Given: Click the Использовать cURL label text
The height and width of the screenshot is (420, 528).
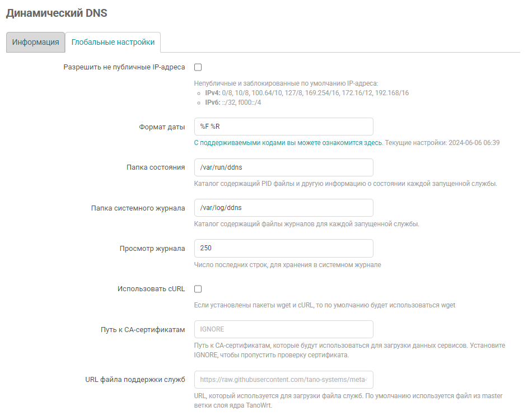Looking at the screenshot, I should tap(151, 289).
